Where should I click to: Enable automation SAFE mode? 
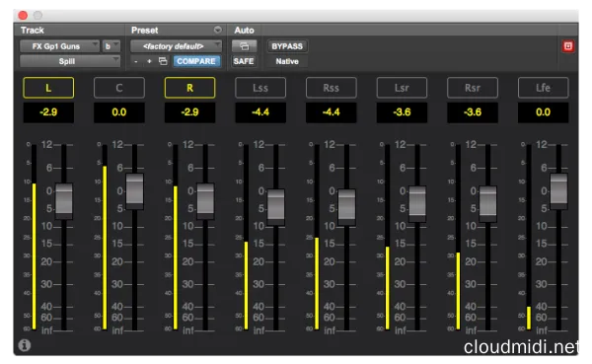pos(244,61)
